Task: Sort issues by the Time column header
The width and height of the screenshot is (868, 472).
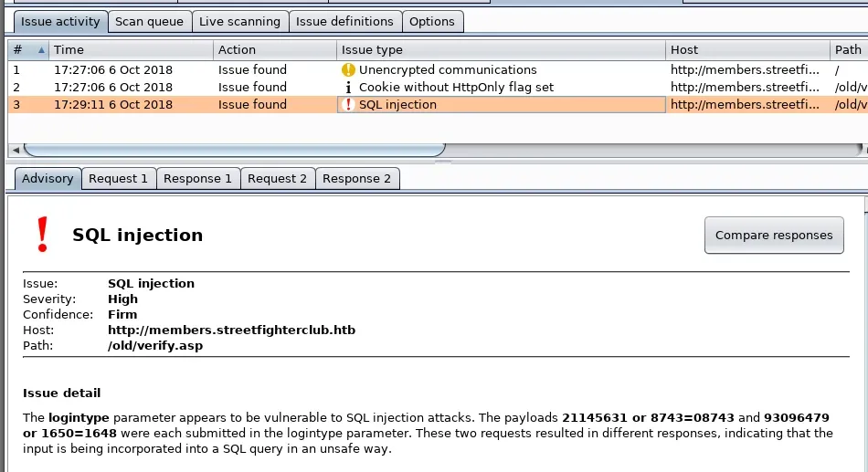Action: [128, 49]
